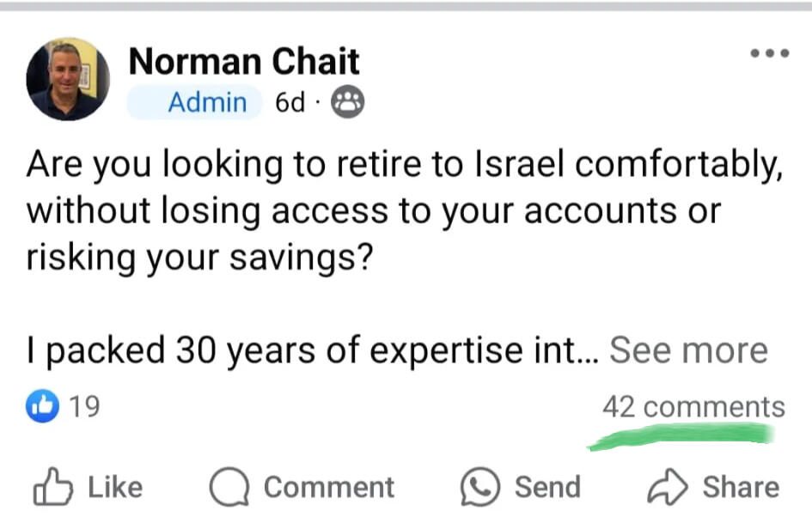
Task: Show who reacted via the 19 count
Action: pos(84,406)
